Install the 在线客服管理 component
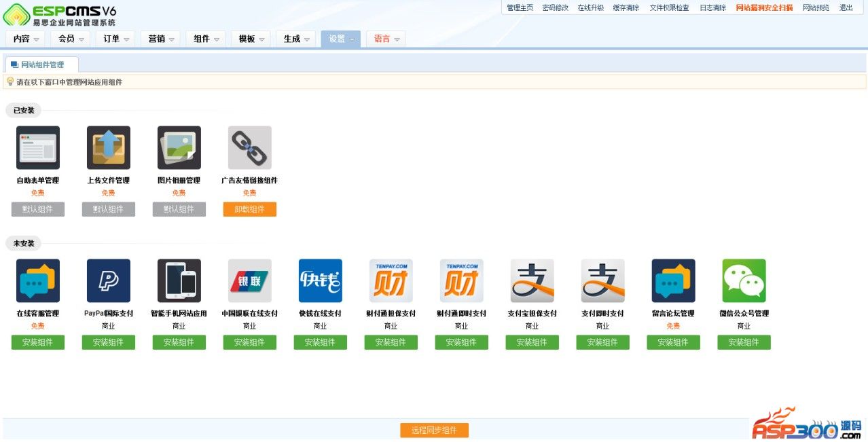 point(37,342)
